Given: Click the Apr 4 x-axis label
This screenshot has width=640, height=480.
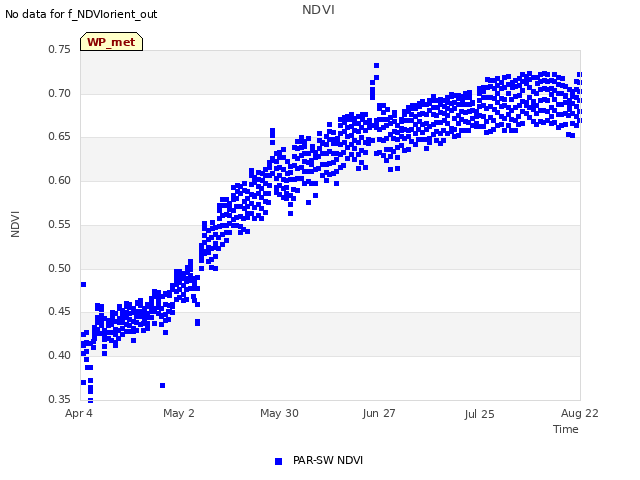Looking at the screenshot, I should click(79, 413).
